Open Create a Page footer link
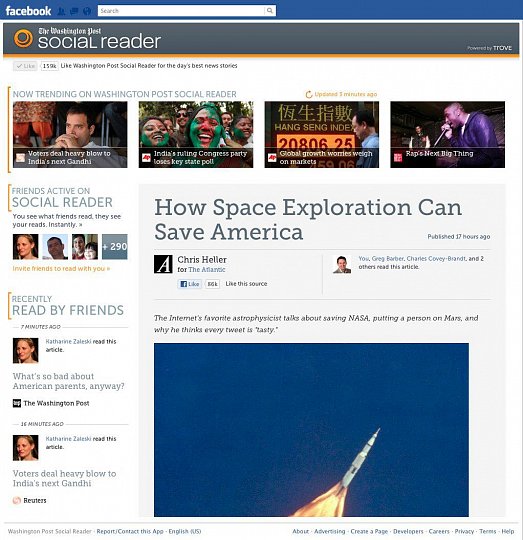The width and height of the screenshot is (523, 540). tap(369, 531)
